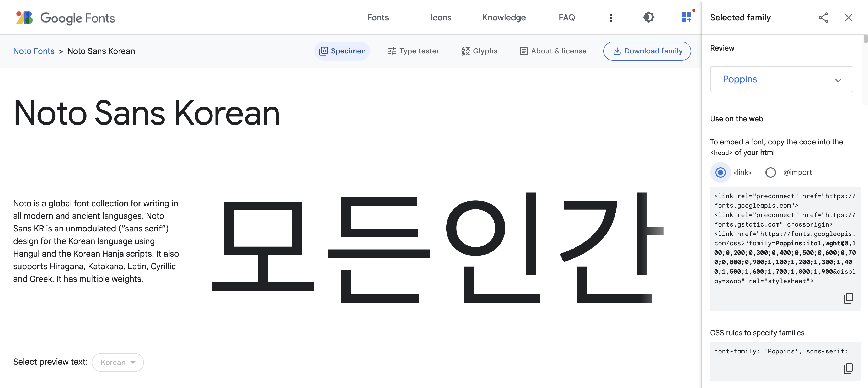Open the three-dot more options menu
The image size is (868, 388).
click(x=610, y=18)
